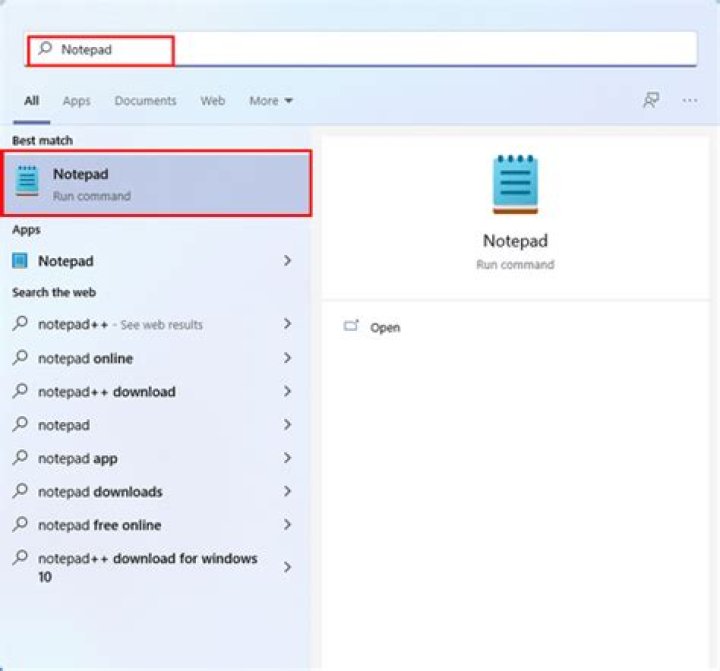Click the search icon beside 'notepad free online'
The image size is (720, 671).
(x=20, y=524)
